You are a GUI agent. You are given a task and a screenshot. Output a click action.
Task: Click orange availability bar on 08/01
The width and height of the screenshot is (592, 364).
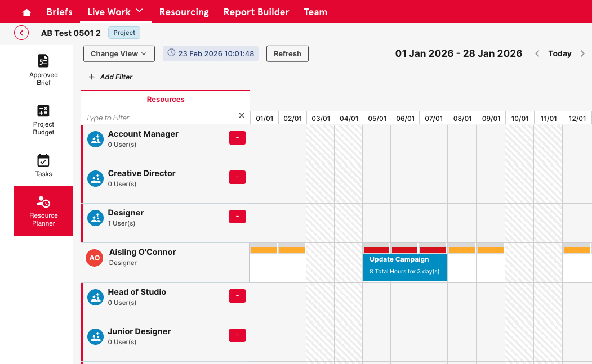462,250
